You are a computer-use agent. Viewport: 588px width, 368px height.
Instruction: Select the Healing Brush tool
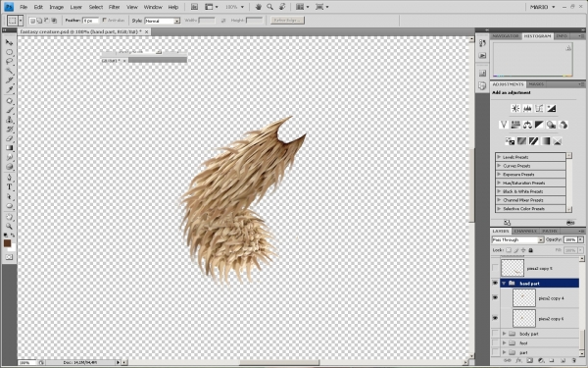click(9, 101)
